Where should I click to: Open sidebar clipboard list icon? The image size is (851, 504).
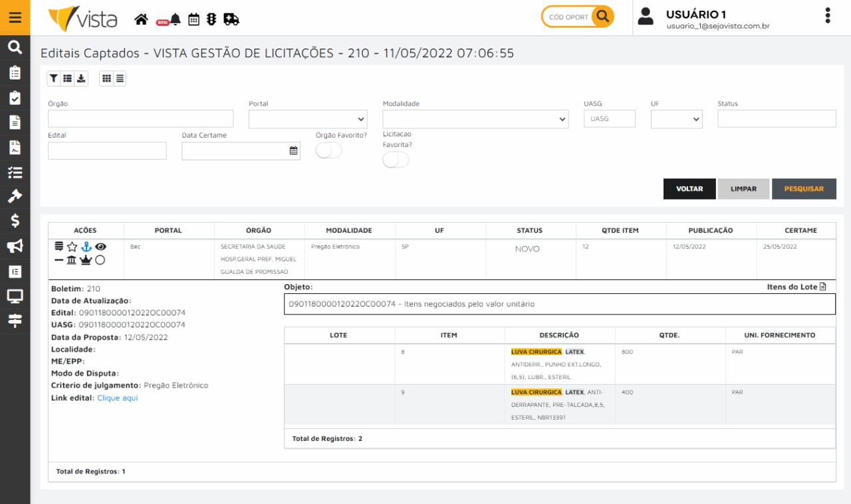[x=15, y=72]
